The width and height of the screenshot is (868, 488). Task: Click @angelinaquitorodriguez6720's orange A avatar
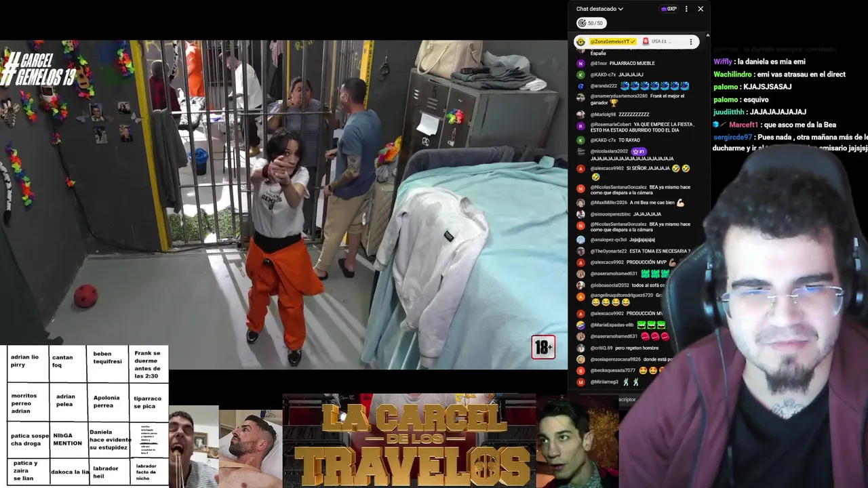(580, 296)
